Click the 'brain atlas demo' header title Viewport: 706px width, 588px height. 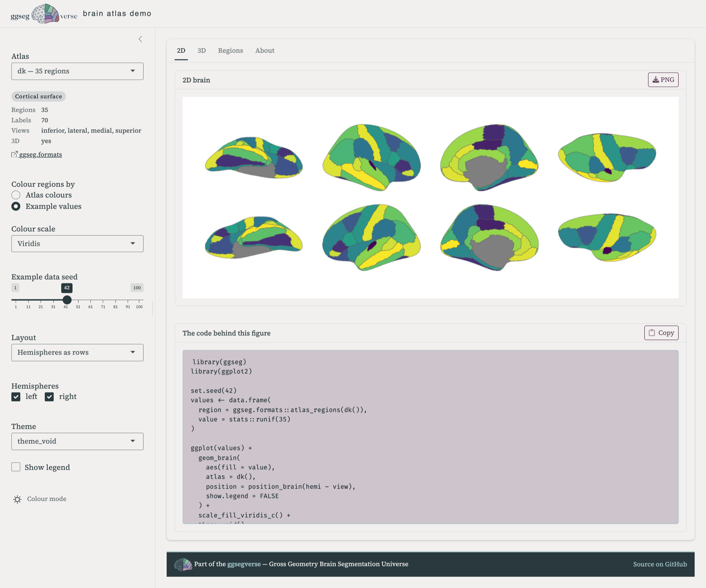pyautogui.click(x=117, y=13)
